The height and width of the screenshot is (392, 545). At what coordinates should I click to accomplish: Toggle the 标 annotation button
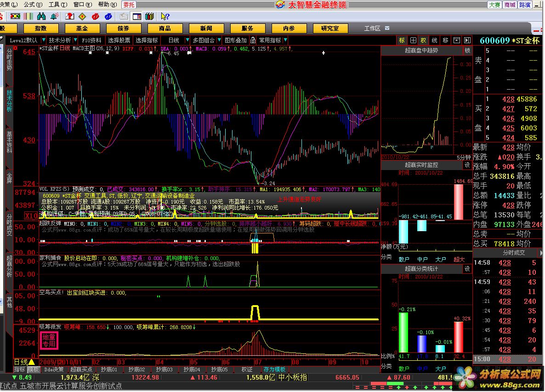[x=402, y=40]
